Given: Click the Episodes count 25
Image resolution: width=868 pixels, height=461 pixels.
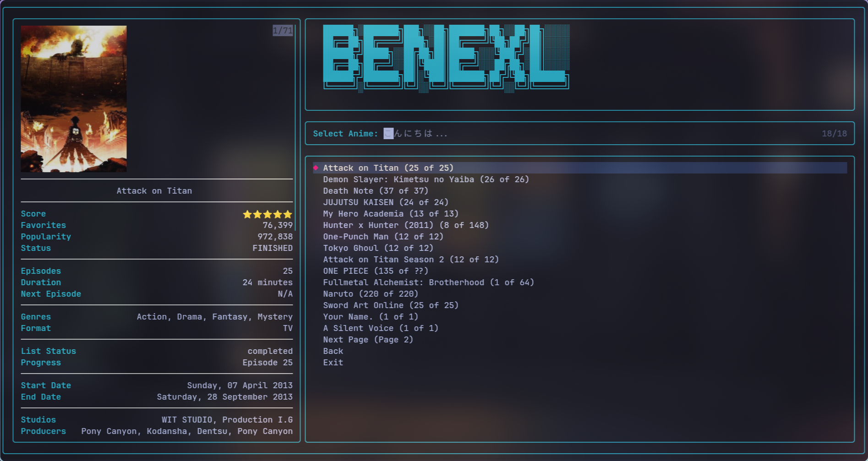Looking at the screenshot, I should 288,271.
